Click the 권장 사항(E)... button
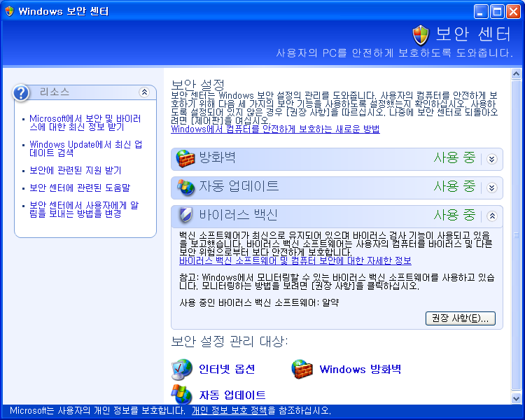 (x=461, y=318)
